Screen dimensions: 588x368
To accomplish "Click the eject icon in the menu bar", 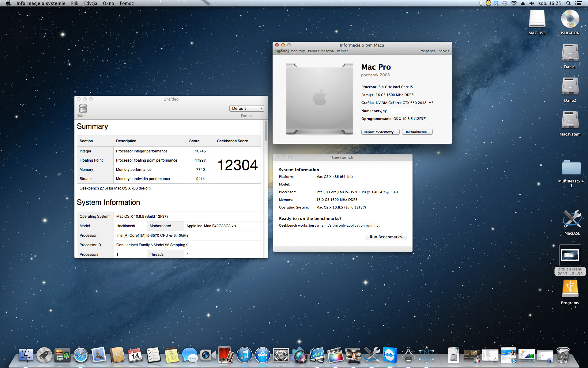I will tap(523, 3).
